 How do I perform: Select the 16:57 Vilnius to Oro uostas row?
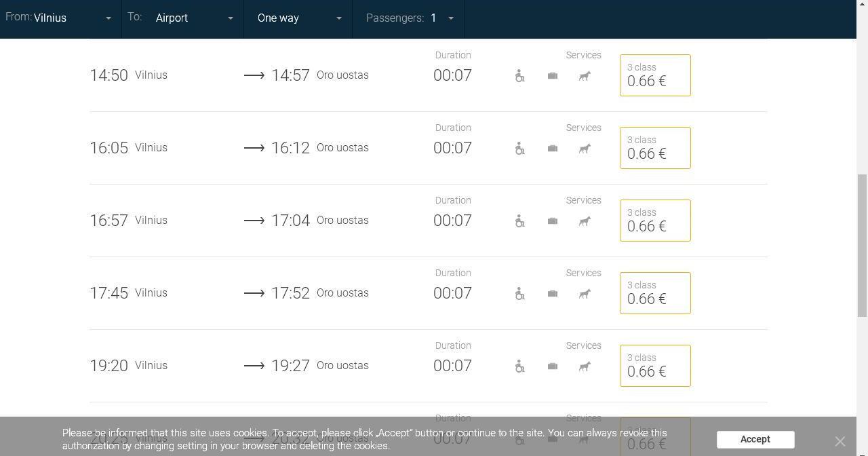click(429, 221)
